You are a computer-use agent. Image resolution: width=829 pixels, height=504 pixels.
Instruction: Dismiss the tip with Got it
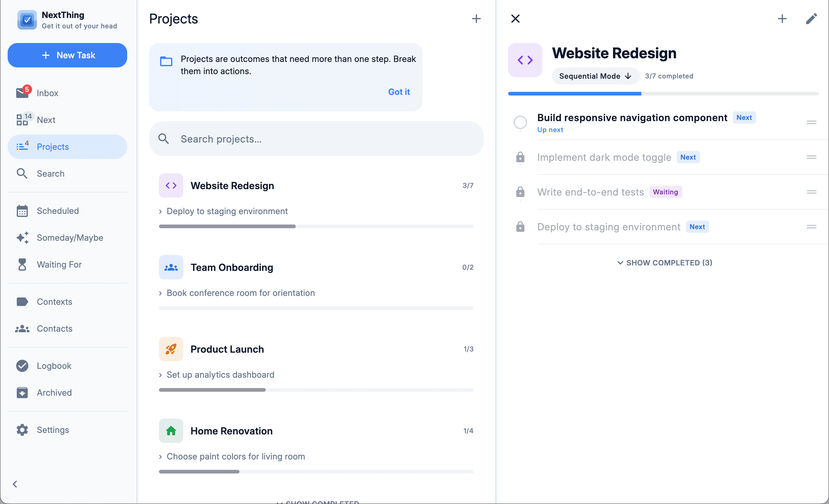[399, 92]
